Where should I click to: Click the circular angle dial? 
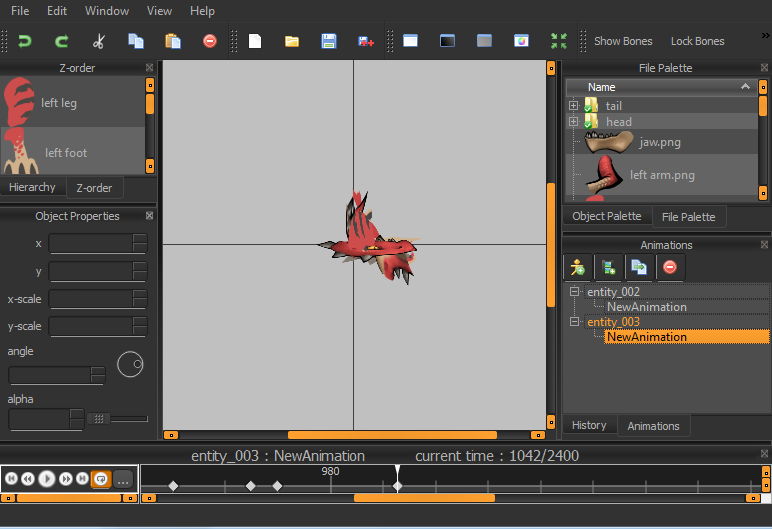click(130, 364)
